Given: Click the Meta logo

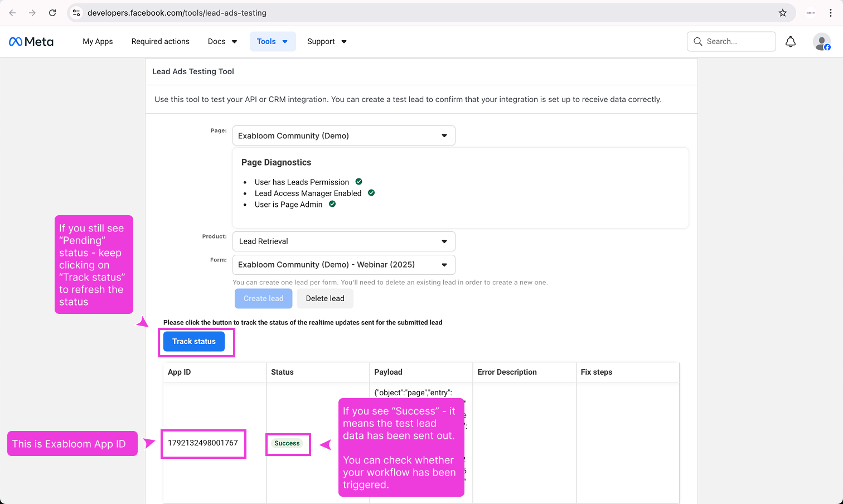Looking at the screenshot, I should click(31, 42).
